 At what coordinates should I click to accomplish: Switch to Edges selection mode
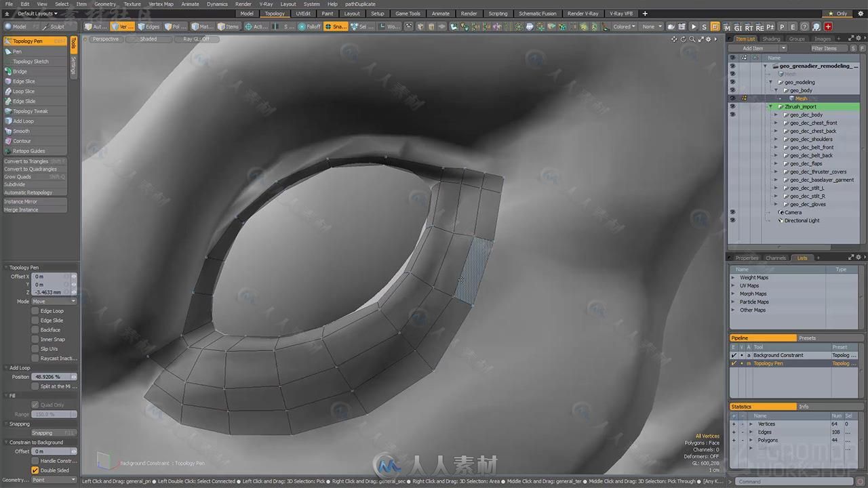[x=149, y=26]
